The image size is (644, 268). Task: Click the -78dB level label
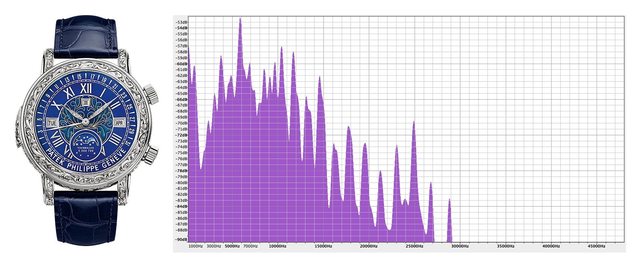click(x=181, y=171)
